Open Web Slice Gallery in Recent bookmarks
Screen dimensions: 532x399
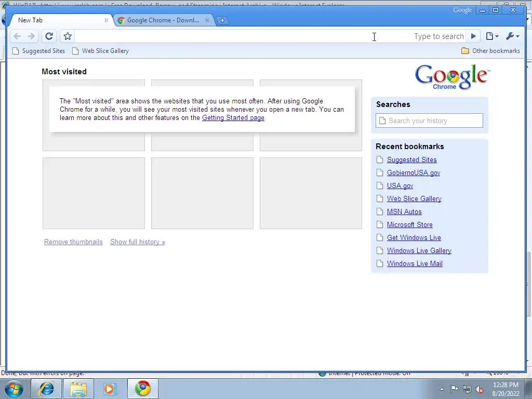point(414,199)
